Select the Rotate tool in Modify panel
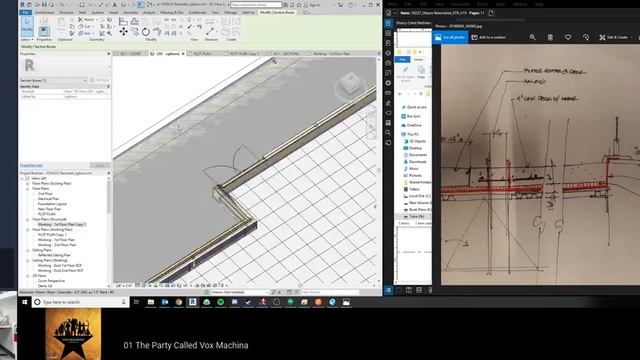The image size is (640, 360). point(146,32)
